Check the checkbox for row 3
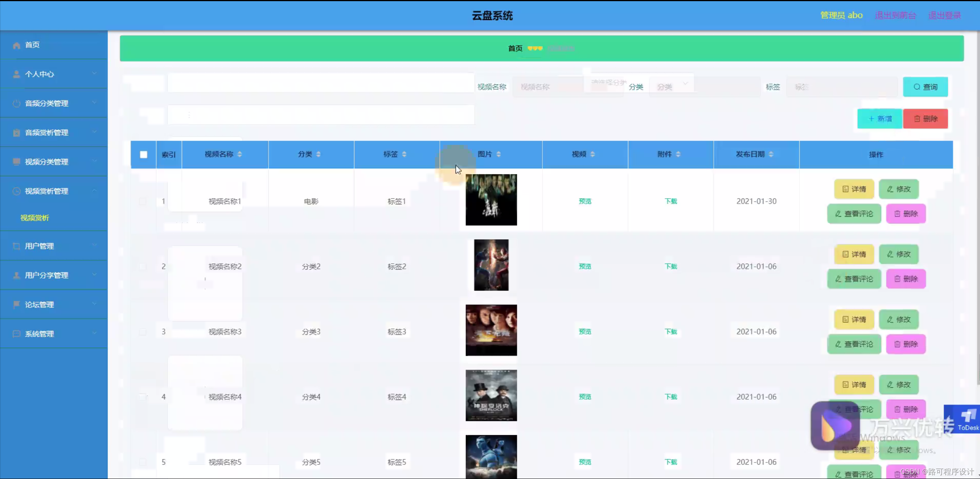Image resolution: width=980 pixels, height=479 pixels. point(143,332)
